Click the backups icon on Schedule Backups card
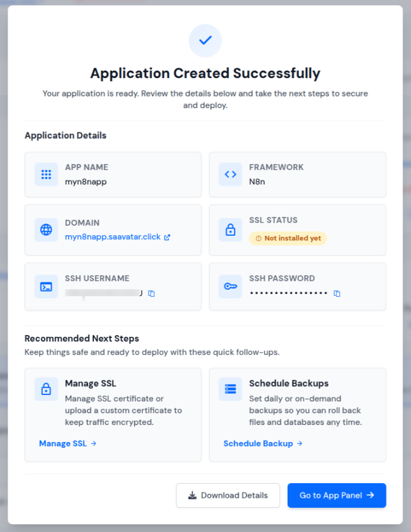Screen dimensions: 411x532 coord(231,389)
